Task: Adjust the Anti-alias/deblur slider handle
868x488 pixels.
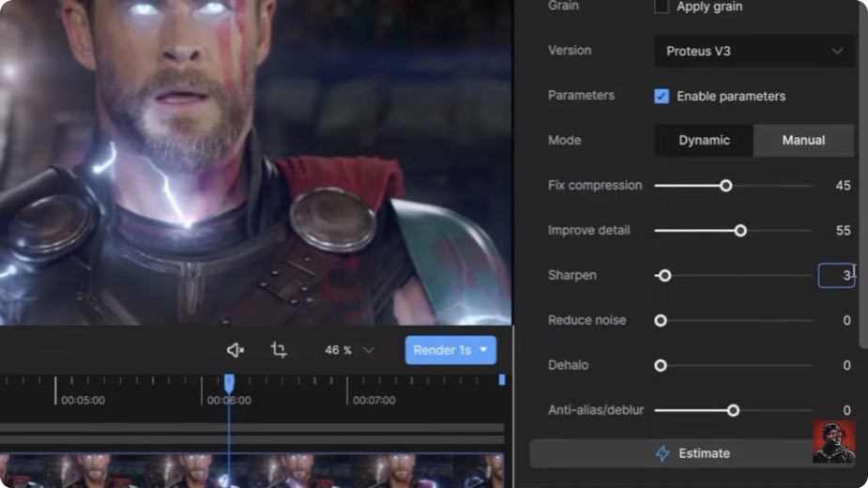Action: pos(733,410)
